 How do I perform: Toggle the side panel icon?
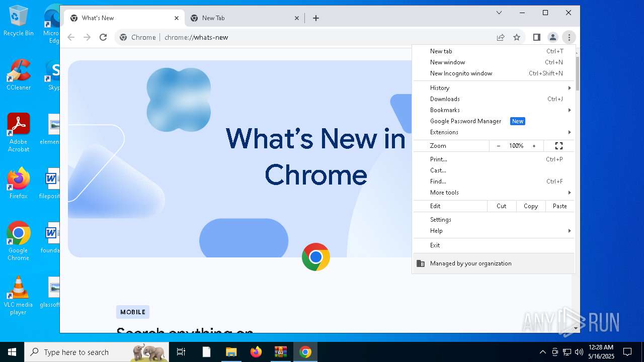537,37
